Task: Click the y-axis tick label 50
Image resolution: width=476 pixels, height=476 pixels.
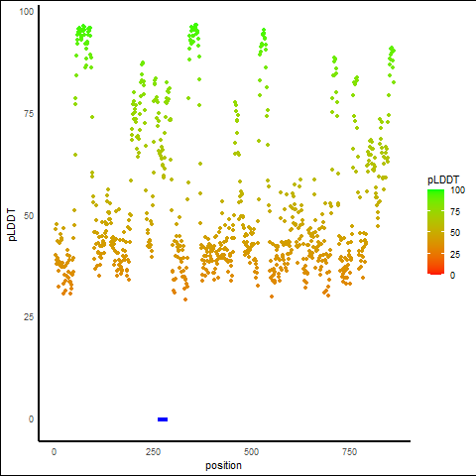Action: [x=29, y=216]
